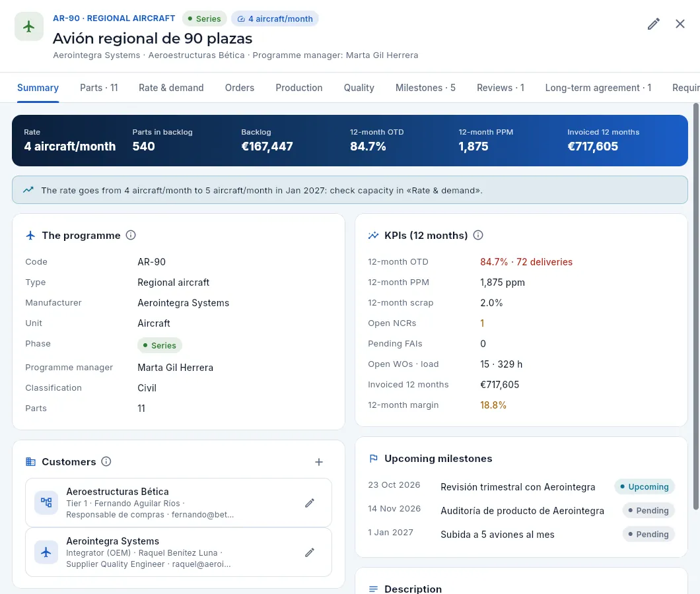Click the Series phase badge in the header
Image resolution: width=700 pixels, height=594 pixels.
(205, 18)
